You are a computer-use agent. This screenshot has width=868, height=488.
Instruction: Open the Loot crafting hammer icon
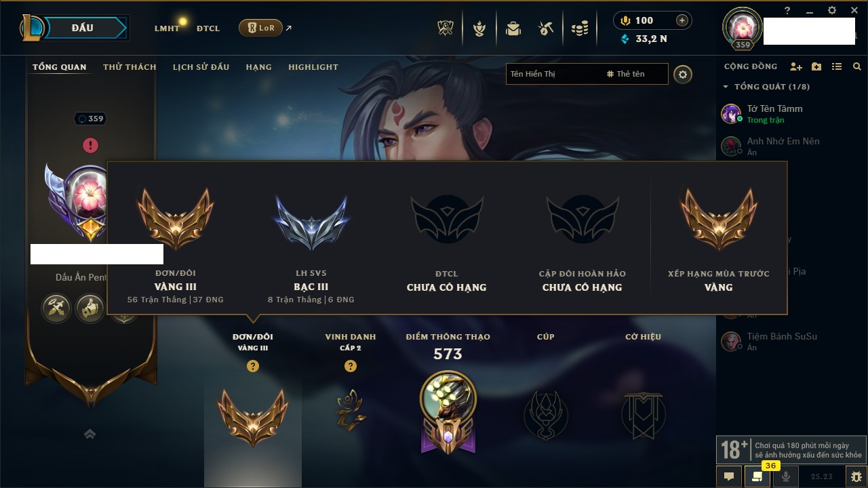point(545,28)
